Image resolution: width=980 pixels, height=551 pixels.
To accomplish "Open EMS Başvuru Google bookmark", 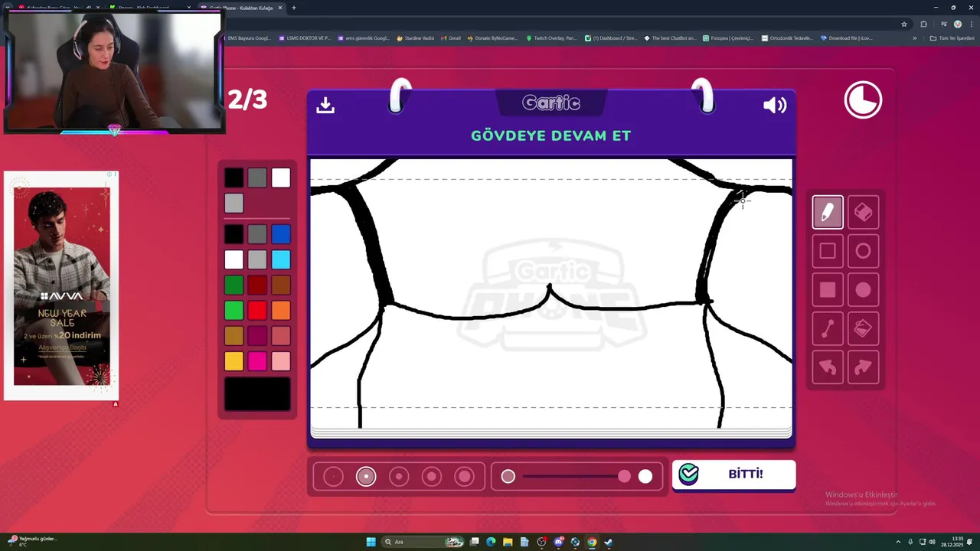I will 247,37.
